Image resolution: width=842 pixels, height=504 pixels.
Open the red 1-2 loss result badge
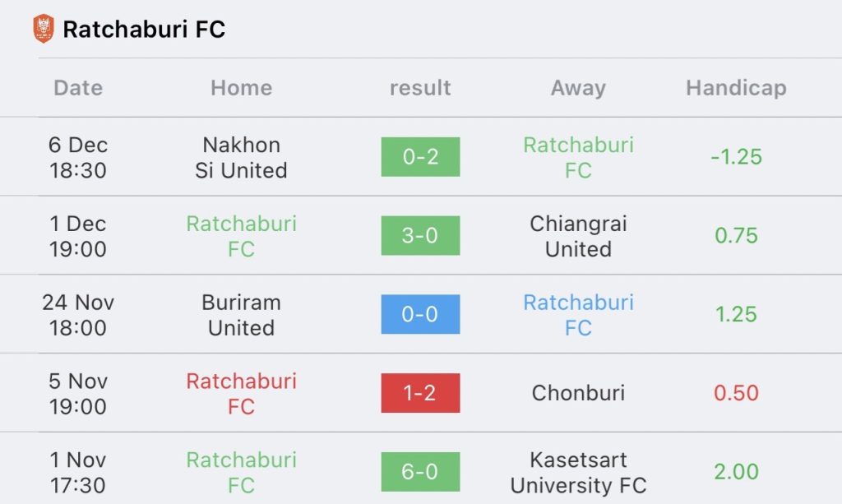pyautogui.click(x=420, y=393)
